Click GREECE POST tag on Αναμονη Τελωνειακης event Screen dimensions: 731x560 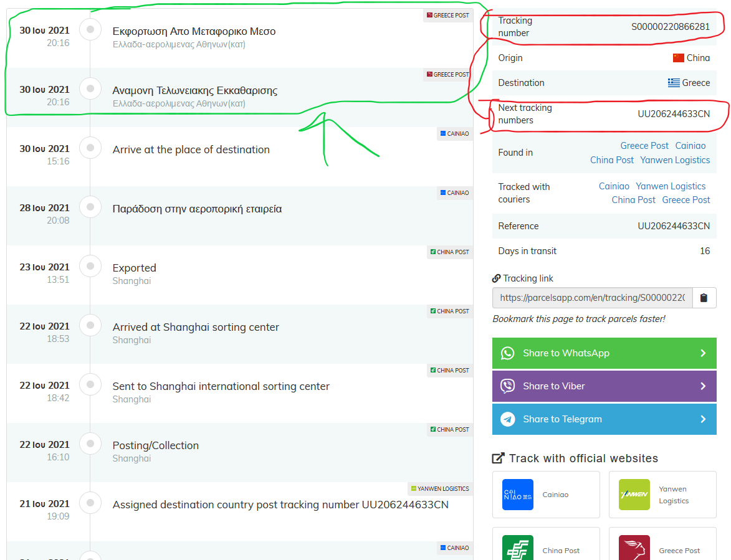[448, 75]
